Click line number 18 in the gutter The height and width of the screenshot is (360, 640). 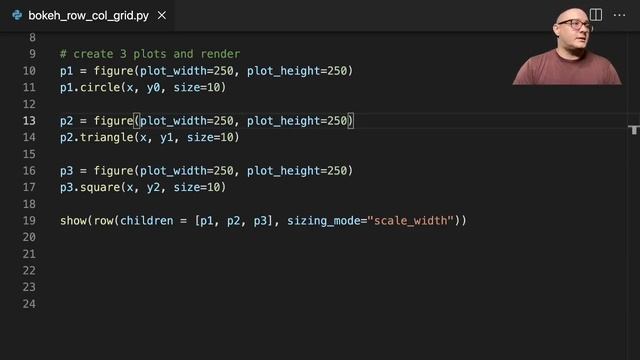coord(29,204)
